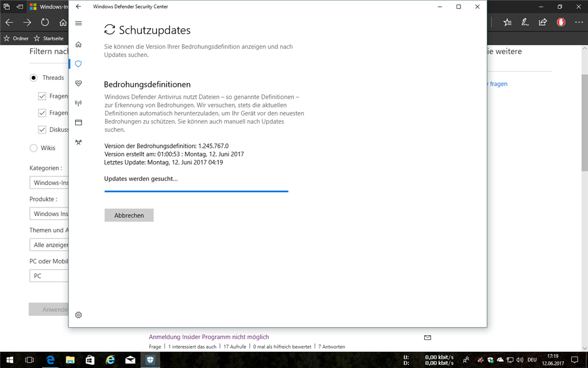Open the Action Center notification icon
This screenshot has height=368, width=588.
[x=574, y=360]
